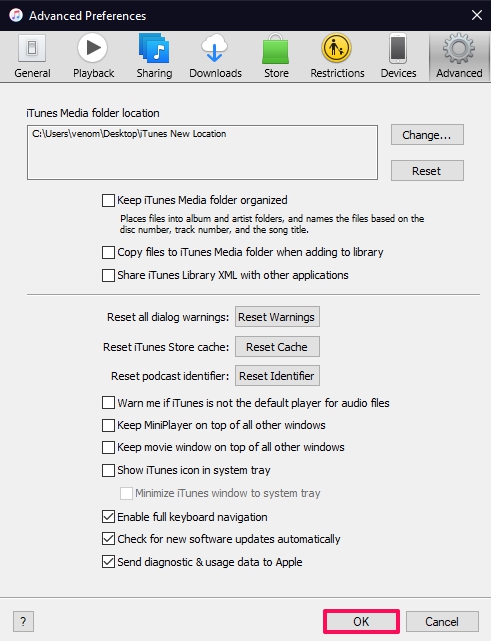The image size is (491, 641).
Task: Click the Restrictions tab label
Action: [x=337, y=73]
